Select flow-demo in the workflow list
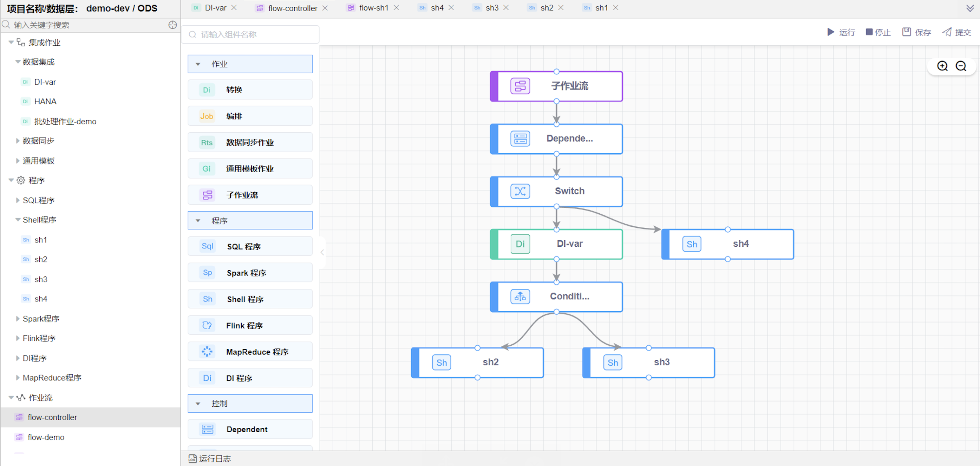This screenshot has height=466, width=980. [x=46, y=437]
